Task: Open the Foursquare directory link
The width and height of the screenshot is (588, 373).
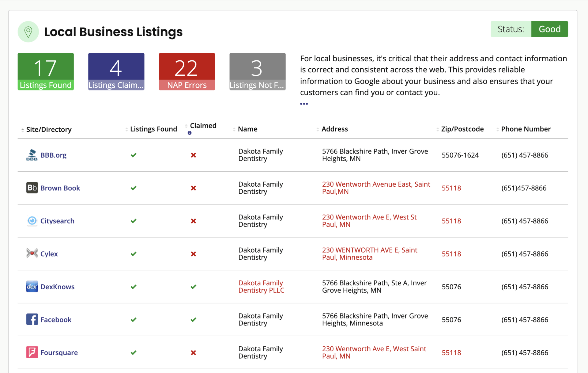Action: 59,352
